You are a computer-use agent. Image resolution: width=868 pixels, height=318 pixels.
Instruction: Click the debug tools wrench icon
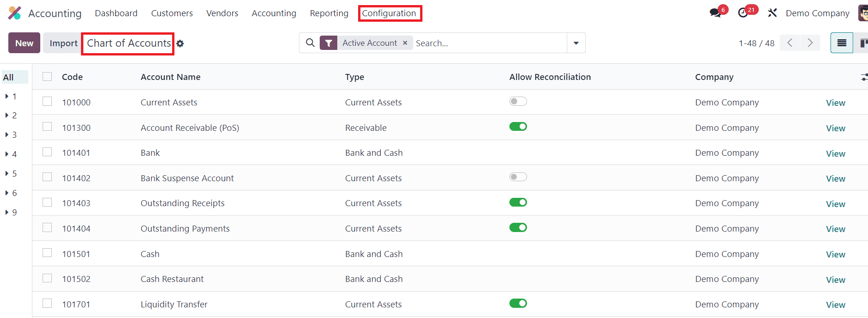[772, 13]
